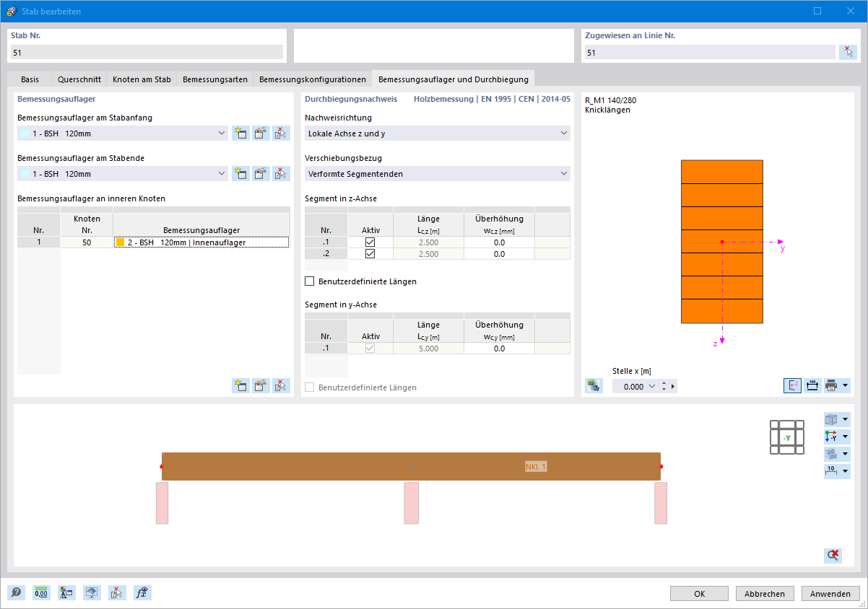This screenshot has height=609, width=868.
Task: Pick line graphically next to Linie Nr.
Action: point(848,52)
